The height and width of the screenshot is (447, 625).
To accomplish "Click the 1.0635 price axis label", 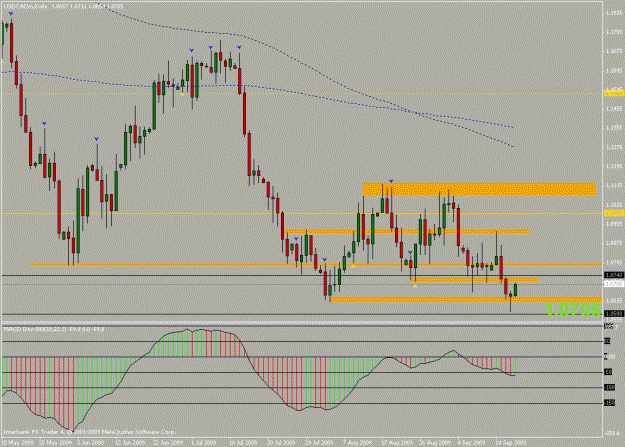I will [614, 301].
